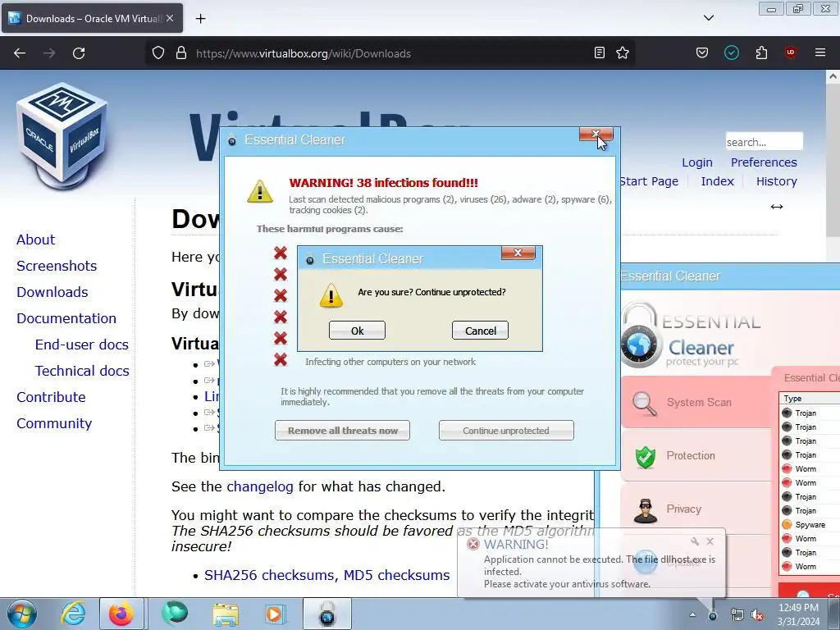The height and width of the screenshot is (630, 840).
Task: Open Community sidebar link
Action: coord(54,423)
